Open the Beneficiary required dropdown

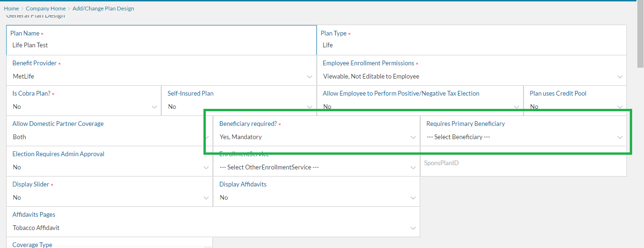coord(316,137)
